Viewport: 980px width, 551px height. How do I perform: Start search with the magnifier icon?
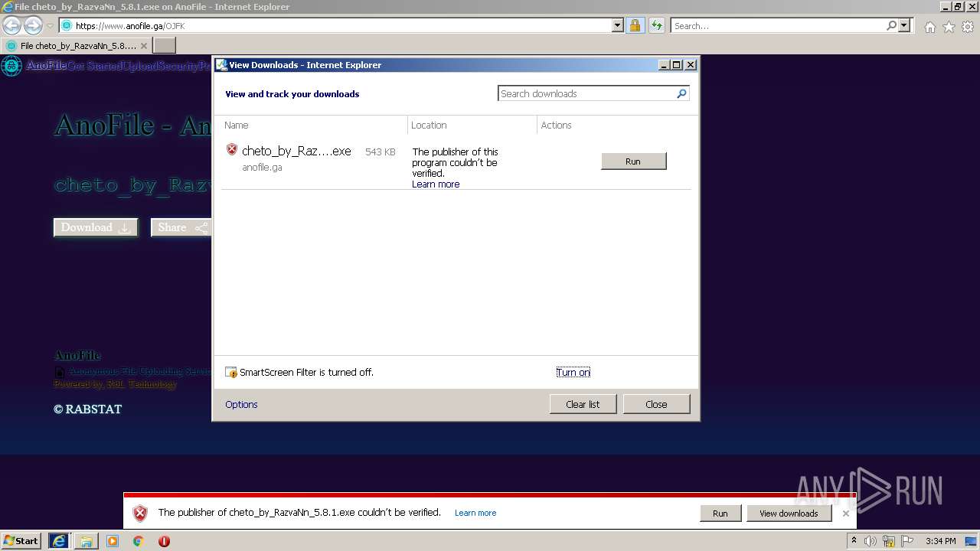coord(891,25)
